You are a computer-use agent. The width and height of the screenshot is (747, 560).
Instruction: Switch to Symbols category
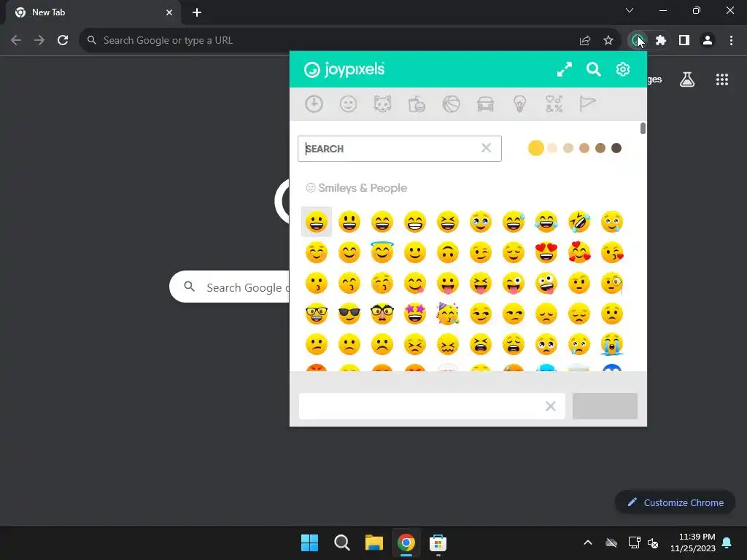click(x=554, y=104)
